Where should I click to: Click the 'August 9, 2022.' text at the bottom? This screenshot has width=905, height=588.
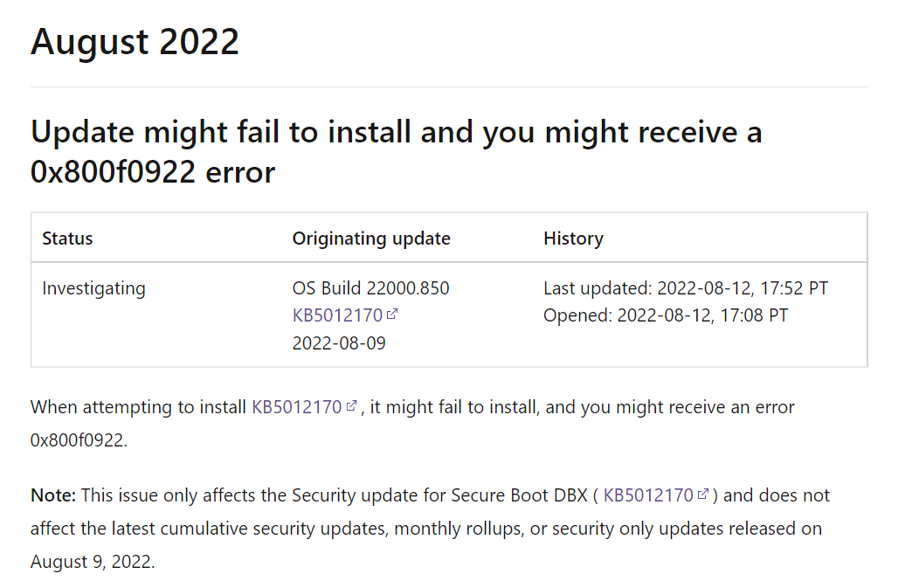click(93, 562)
